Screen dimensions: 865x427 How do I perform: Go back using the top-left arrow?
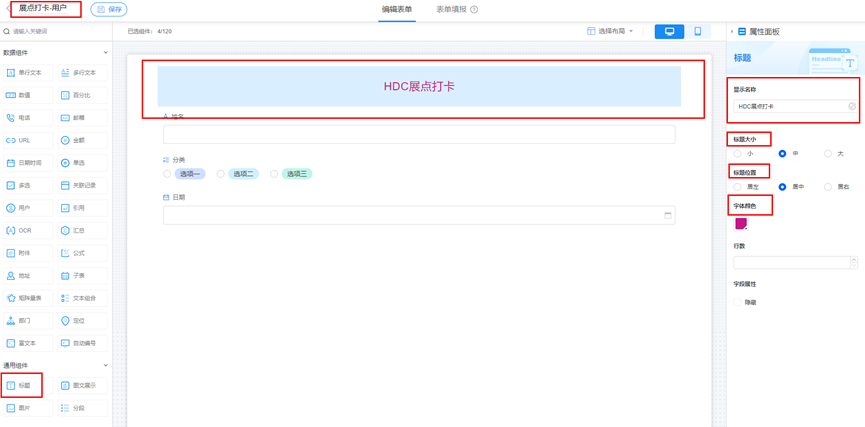pos(8,9)
